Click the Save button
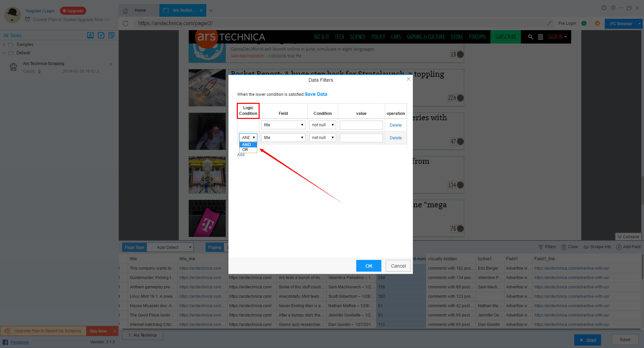Viewport: 644px width, 348px height. (x=625, y=340)
